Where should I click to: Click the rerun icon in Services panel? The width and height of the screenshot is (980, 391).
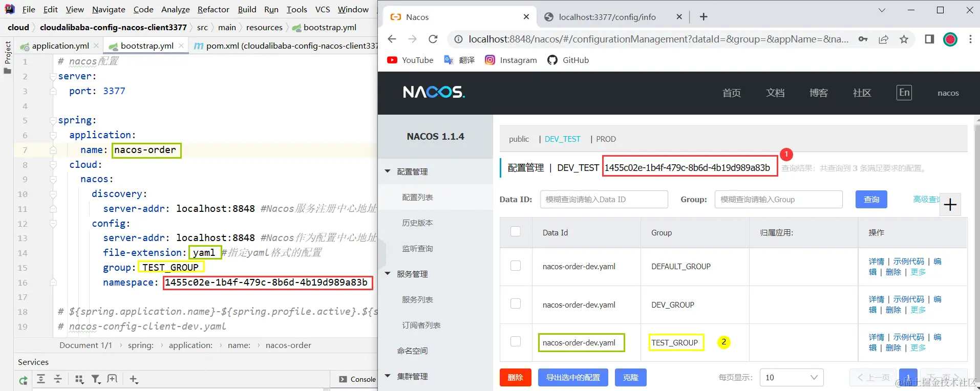pos(23,379)
